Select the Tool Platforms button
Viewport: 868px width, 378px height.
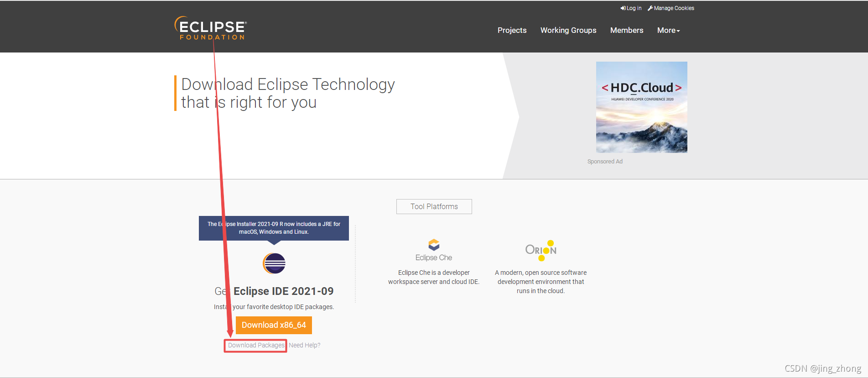[434, 206]
